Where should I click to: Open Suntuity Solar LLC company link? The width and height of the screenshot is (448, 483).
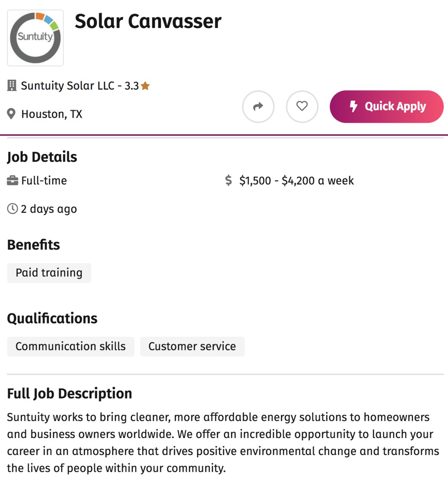[68, 86]
